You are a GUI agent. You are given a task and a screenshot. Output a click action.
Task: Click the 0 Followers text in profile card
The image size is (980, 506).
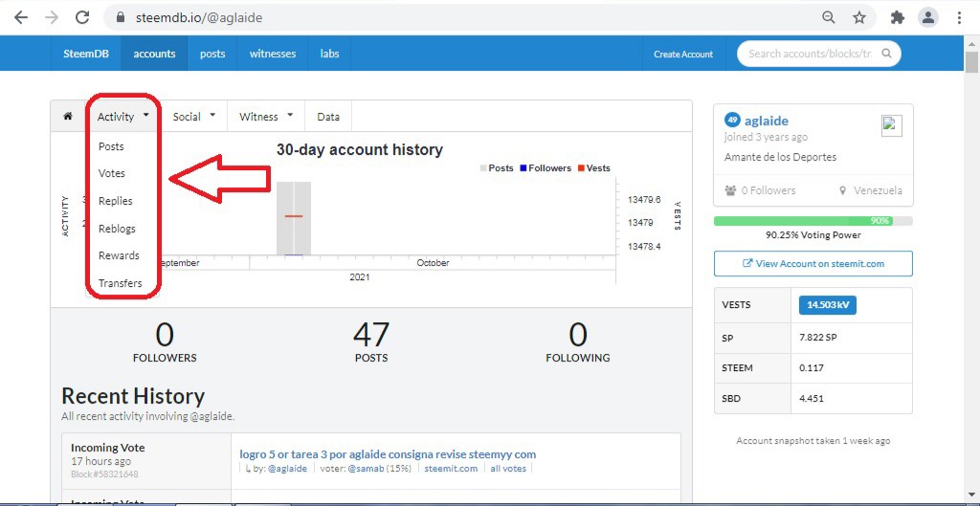tap(768, 190)
